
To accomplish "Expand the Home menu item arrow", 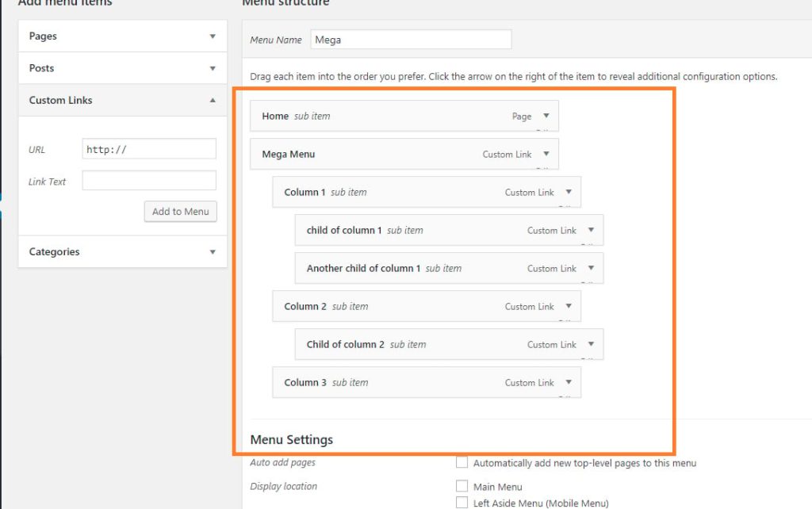I will pyautogui.click(x=546, y=116).
